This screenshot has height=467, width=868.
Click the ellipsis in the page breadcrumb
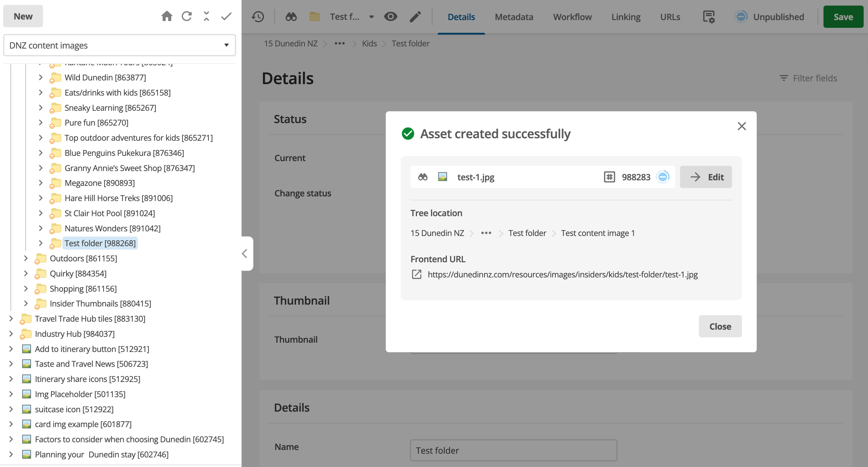339,44
